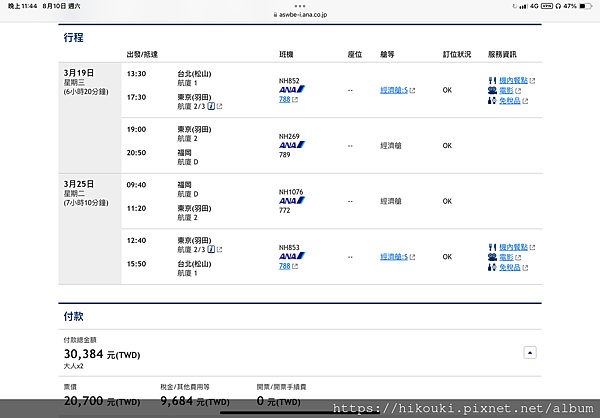The width and height of the screenshot is (600, 418).
Task: Click the movie icon in NH853 row
Action: (x=492, y=257)
